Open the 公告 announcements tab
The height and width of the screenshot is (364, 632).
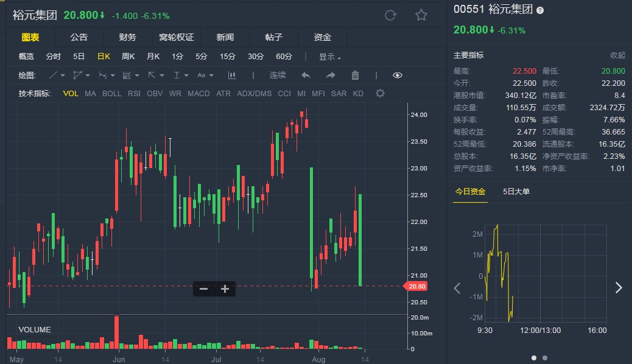(x=79, y=38)
